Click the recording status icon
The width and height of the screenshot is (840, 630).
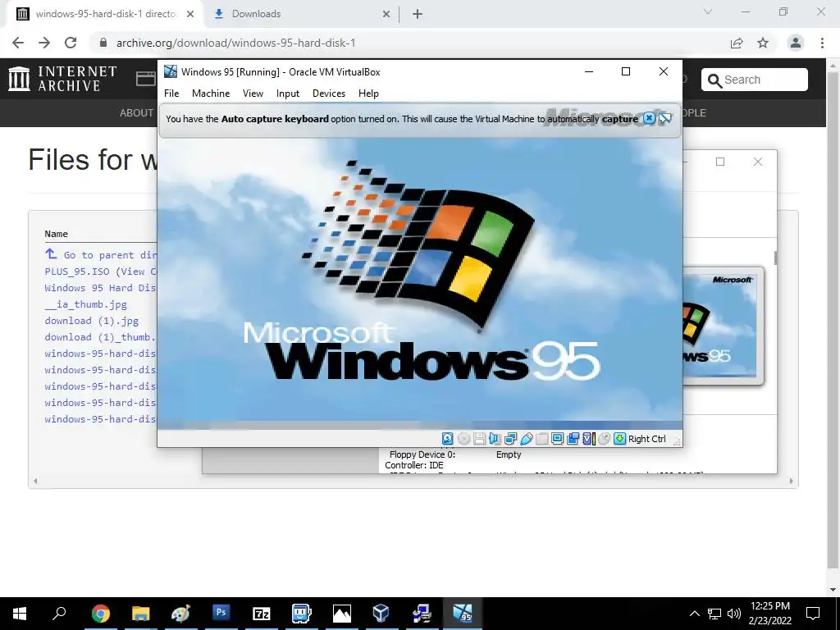click(x=573, y=439)
